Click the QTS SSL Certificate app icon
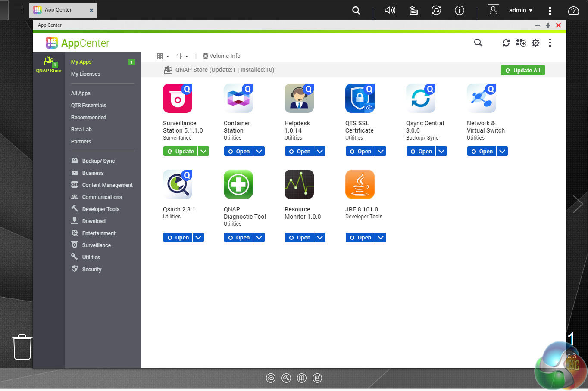 tap(360, 98)
